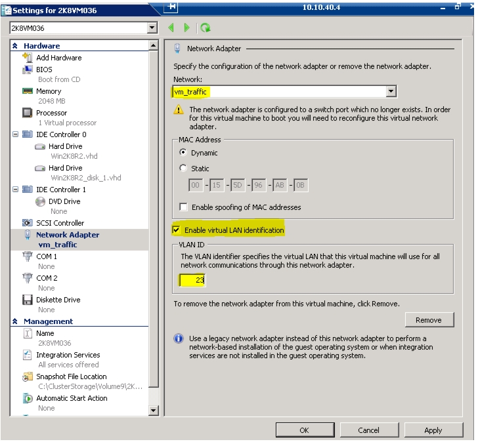Select BIOS in the hardware tree
This screenshot has width=478, height=448.
(x=44, y=70)
